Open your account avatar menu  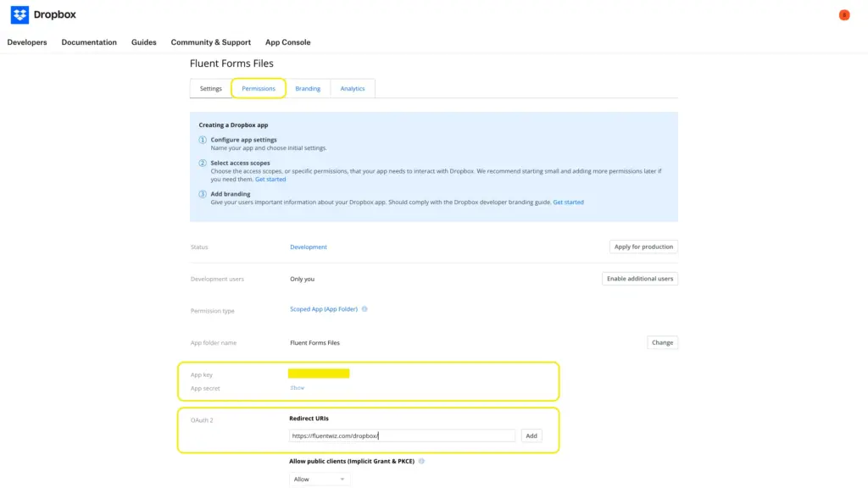click(x=843, y=14)
